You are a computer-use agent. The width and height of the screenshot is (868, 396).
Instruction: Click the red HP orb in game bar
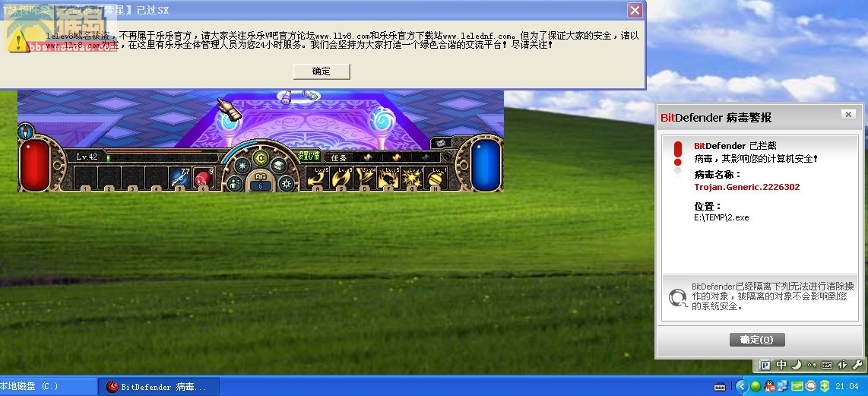pos(36,164)
